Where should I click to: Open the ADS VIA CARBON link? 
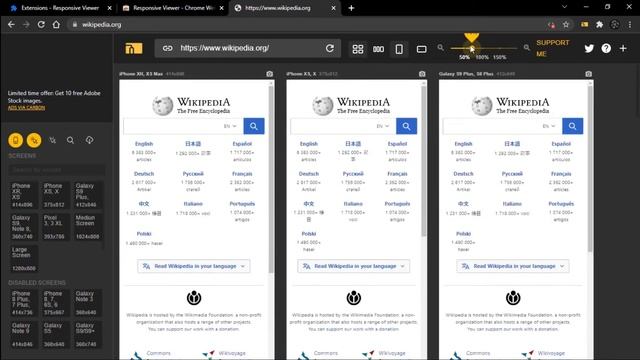pos(27,108)
